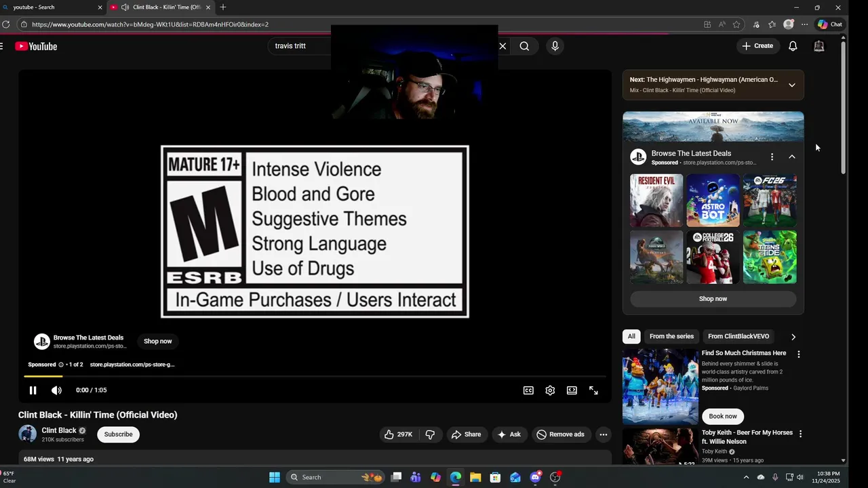The image size is (868, 488).
Task: Like the video with 297K thumbs up
Action: tap(398, 434)
